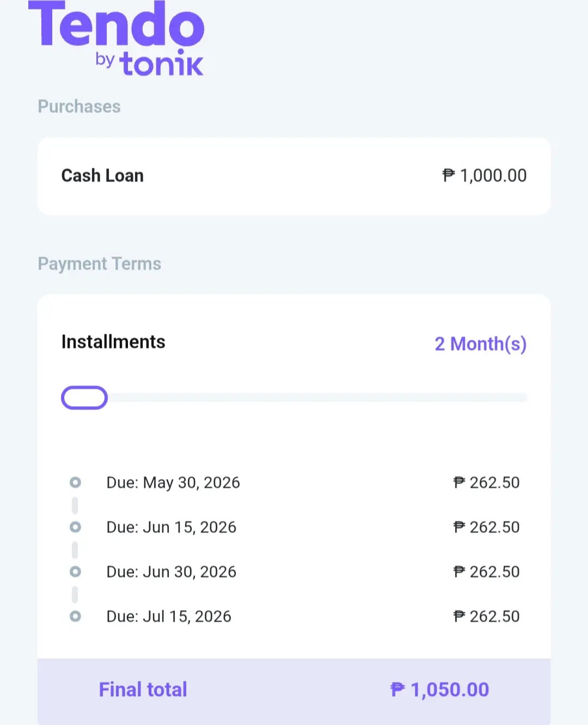This screenshot has height=725, width=588.
Task: Select the May 30, 2026 due date marker
Action: pos(75,482)
